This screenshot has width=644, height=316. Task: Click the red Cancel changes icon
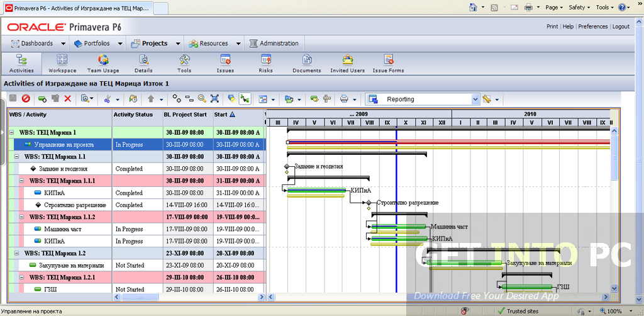[x=26, y=99]
